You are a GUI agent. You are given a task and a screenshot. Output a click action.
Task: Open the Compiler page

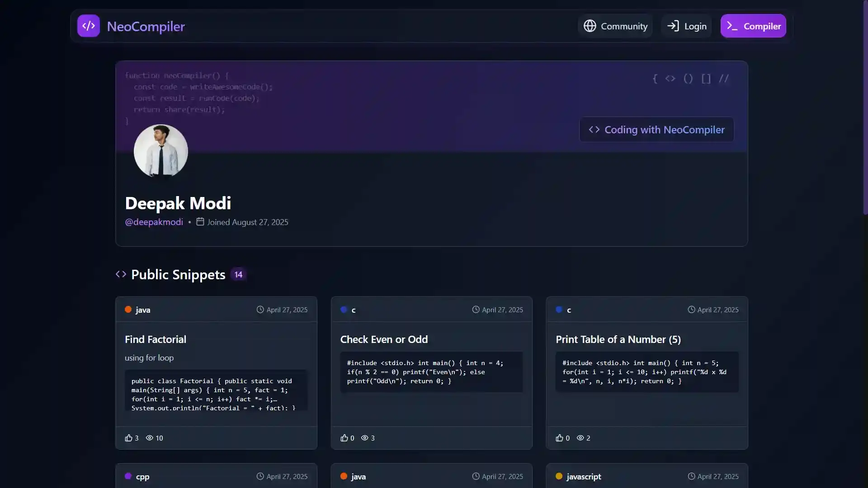tap(753, 26)
